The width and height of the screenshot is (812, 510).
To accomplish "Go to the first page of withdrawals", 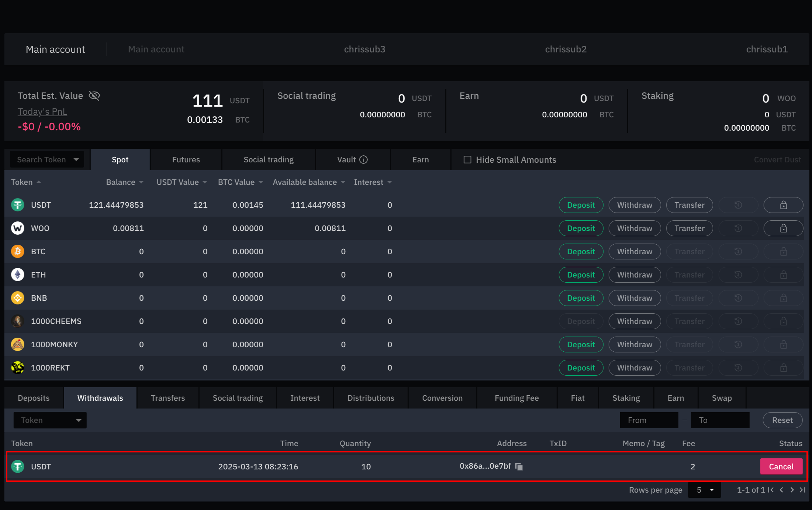I will (771, 490).
